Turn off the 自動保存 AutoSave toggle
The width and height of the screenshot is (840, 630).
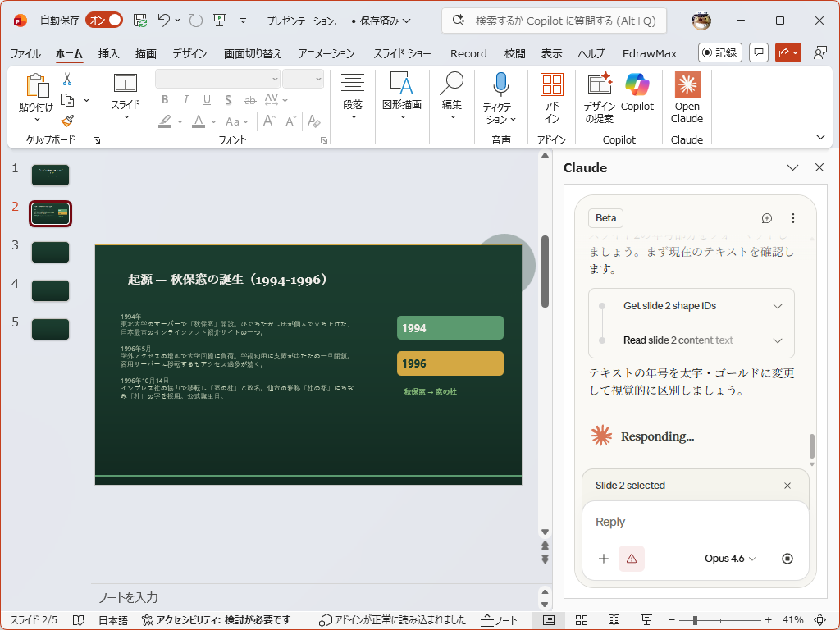[x=103, y=21]
